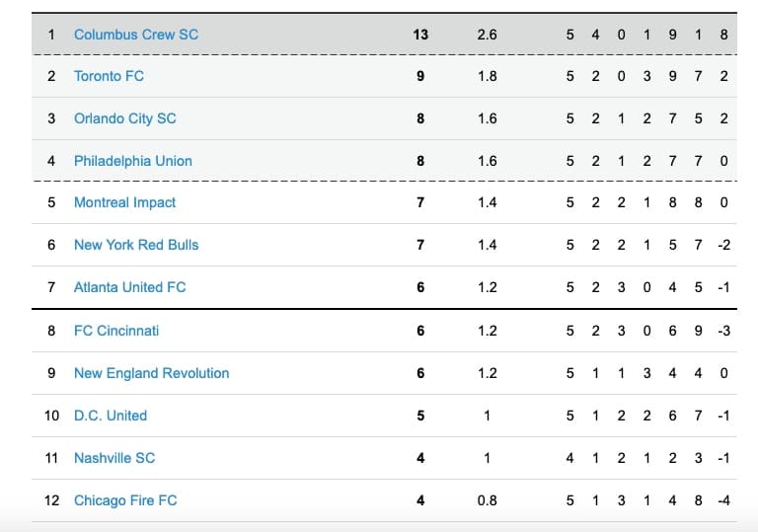Click the D.C. United team link
This screenshot has width=758, height=532.
(x=111, y=416)
